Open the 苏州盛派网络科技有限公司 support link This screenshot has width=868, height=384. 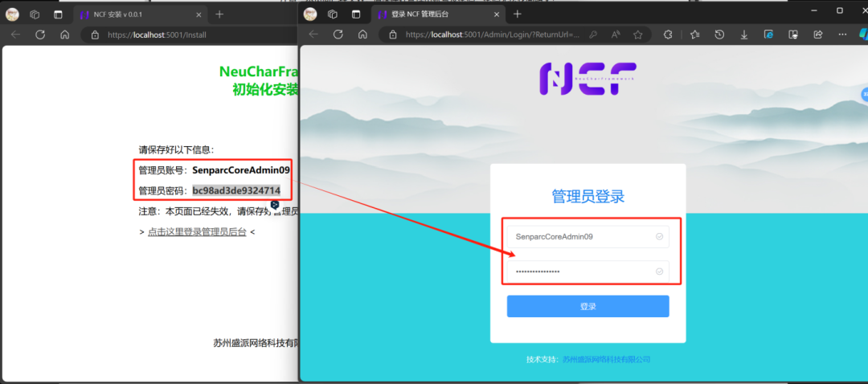[606, 360]
